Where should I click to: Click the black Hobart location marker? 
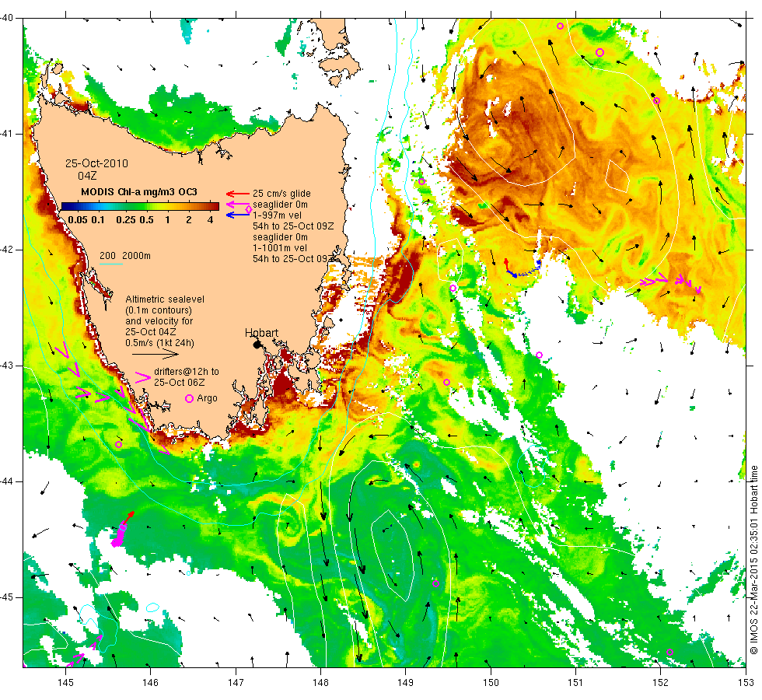click(x=257, y=345)
